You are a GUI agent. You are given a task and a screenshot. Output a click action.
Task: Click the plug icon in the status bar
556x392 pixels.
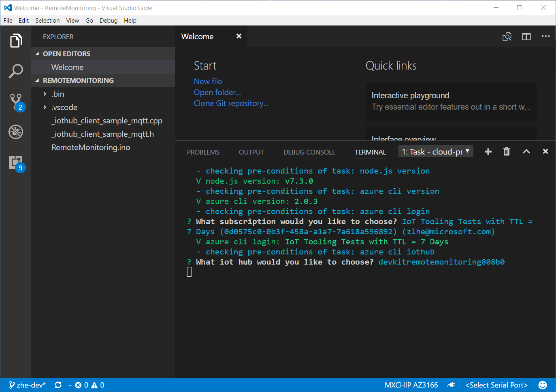(452, 385)
